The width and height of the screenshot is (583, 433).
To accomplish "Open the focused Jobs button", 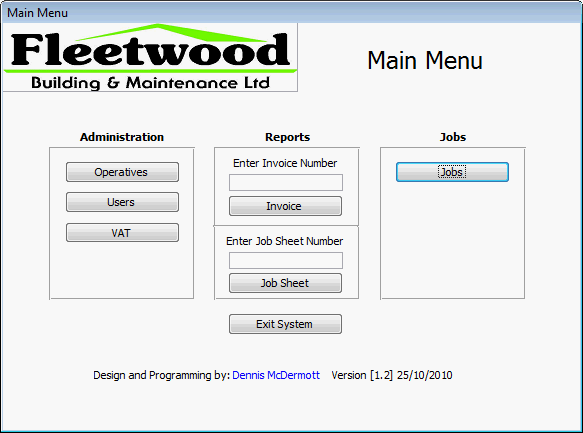I will click(452, 172).
